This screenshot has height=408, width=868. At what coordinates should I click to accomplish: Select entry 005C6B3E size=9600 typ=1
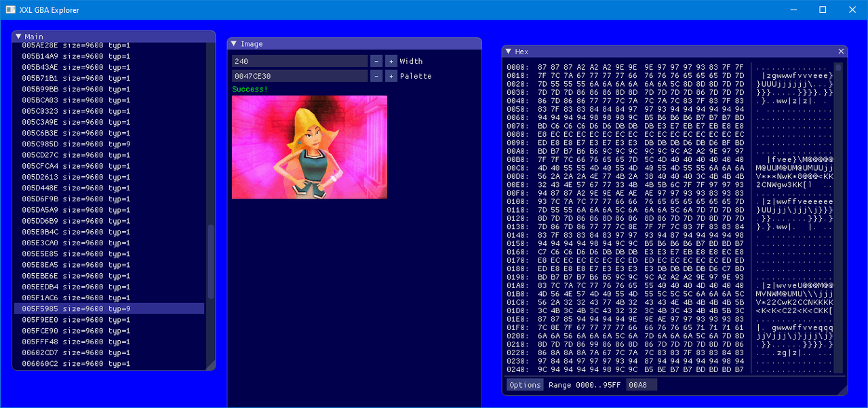pyautogui.click(x=109, y=133)
